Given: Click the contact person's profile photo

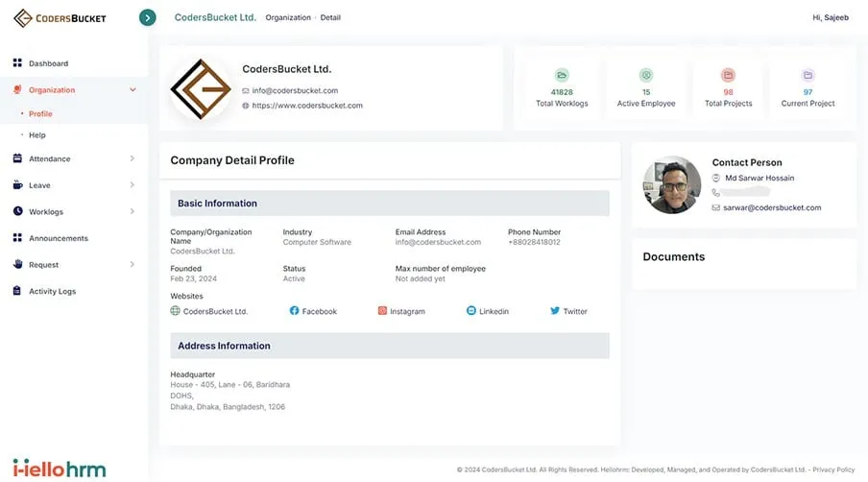Looking at the screenshot, I should pos(672,184).
